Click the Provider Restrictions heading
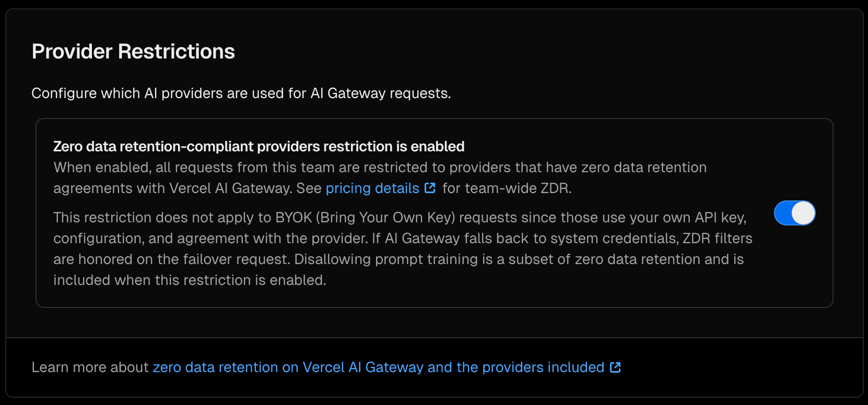Image resolution: width=868 pixels, height=405 pixels. [x=133, y=52]
